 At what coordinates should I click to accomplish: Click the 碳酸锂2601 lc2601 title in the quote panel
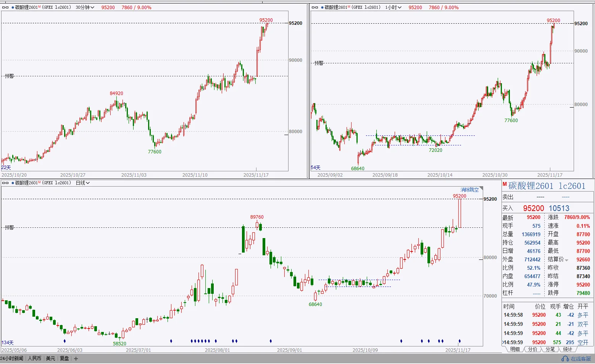click(x=547, y=186)
